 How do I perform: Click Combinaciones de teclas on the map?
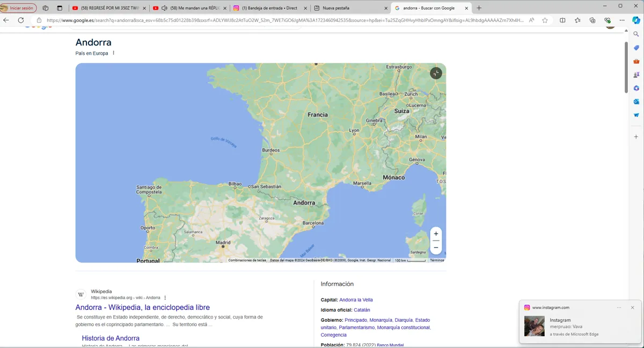(x=247, y=260)
